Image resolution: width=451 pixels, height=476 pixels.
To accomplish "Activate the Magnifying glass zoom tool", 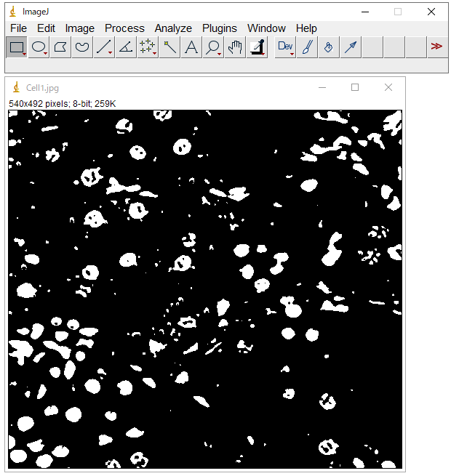I will pos(212,47).
